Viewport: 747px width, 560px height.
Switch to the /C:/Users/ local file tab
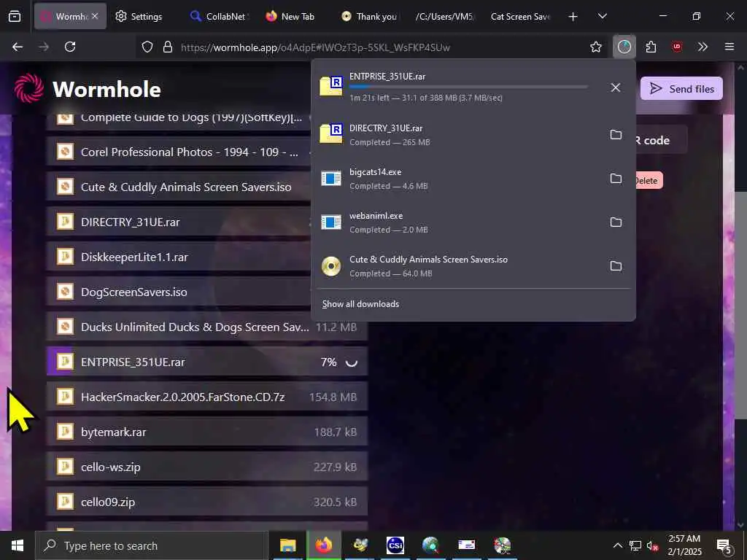(444, 17)
